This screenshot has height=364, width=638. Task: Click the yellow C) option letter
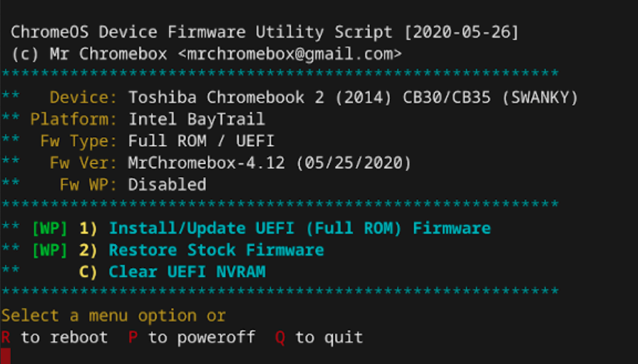88,272
